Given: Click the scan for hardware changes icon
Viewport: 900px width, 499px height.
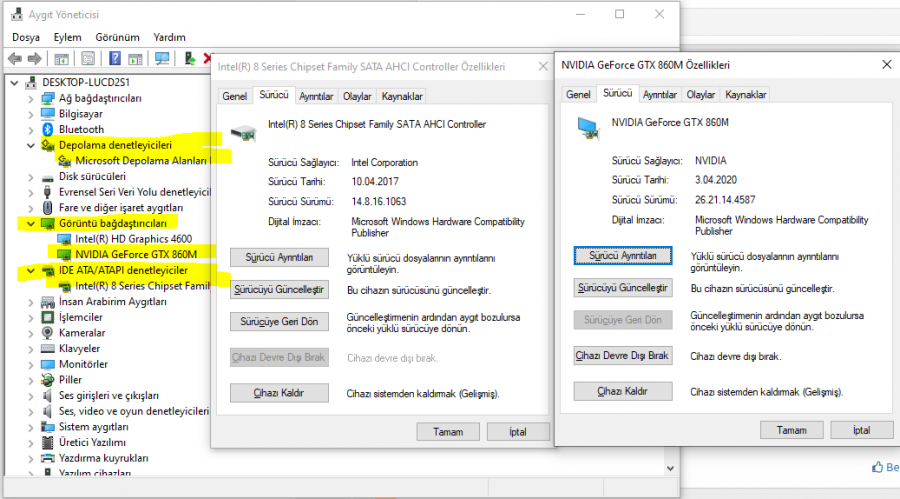Looking at the screenshot, I should [162, 59].
